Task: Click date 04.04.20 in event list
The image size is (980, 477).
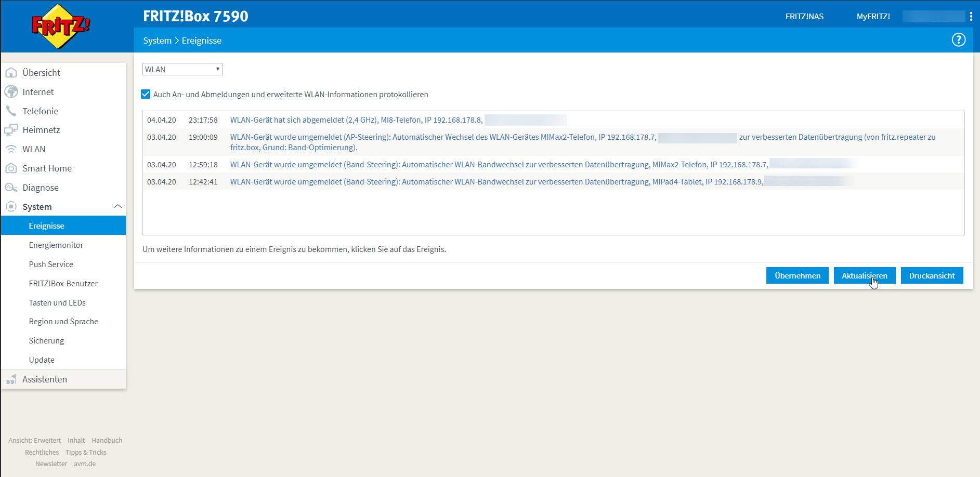Action: (161, 120)
